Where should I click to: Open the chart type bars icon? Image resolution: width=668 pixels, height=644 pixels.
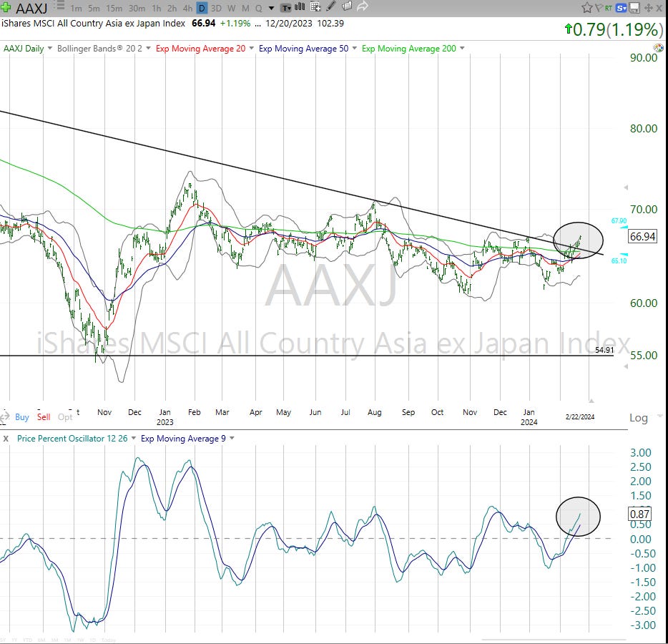pyautogui.click(x=300, y=6)
